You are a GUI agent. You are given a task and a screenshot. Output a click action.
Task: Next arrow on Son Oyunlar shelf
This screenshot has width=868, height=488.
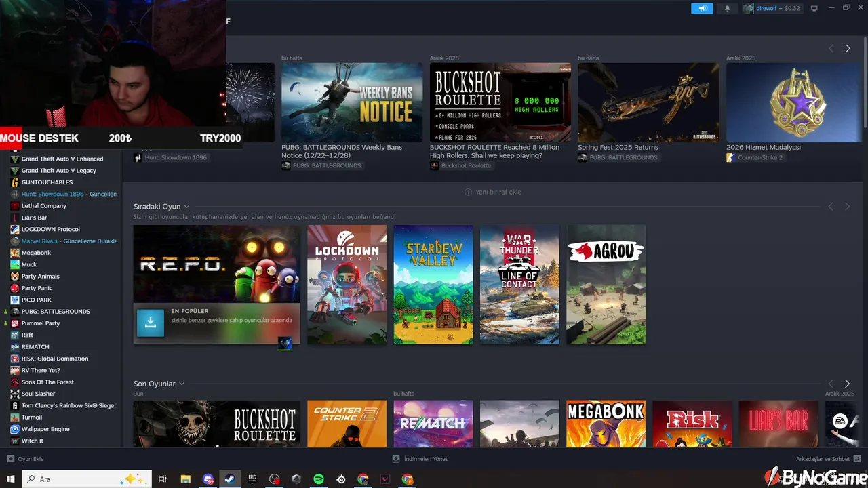click(847, 384)
